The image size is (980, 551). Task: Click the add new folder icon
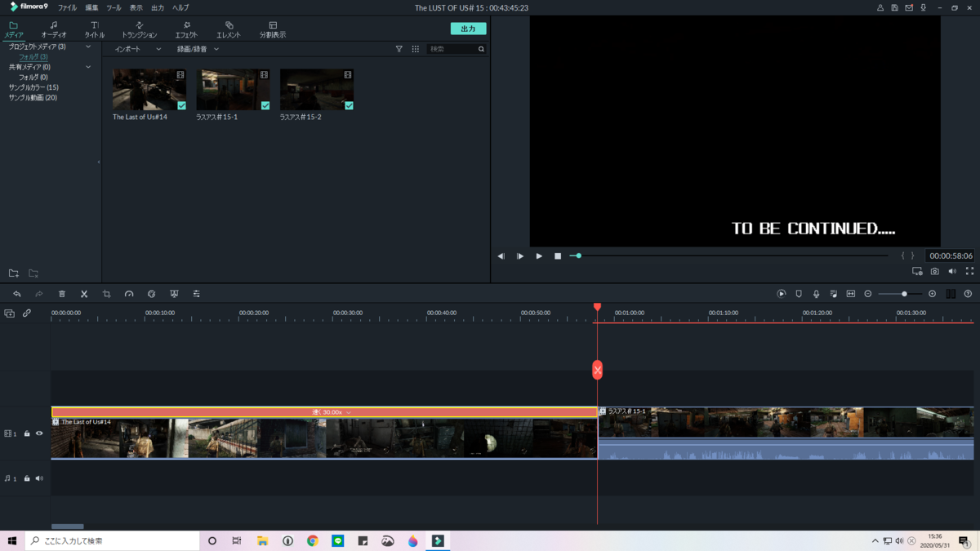click(14, 273)
